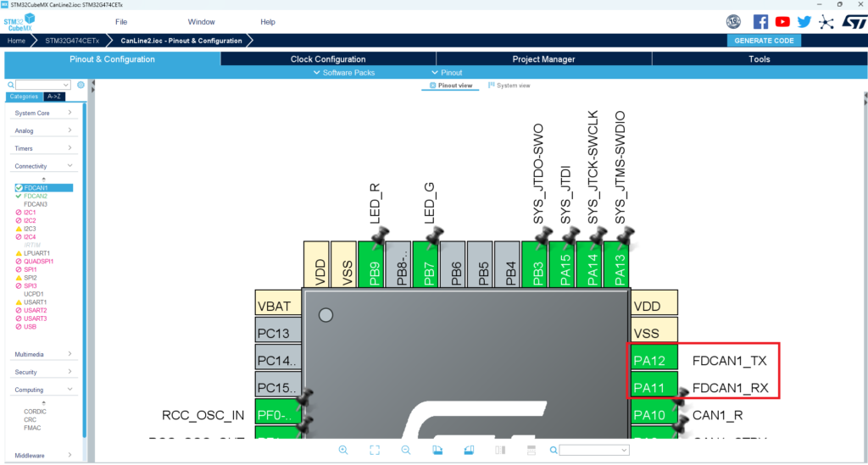868x465 pixels.
Task: Click the fit-to-screen icon in bottom toolbar
Action: pos(375,450)
